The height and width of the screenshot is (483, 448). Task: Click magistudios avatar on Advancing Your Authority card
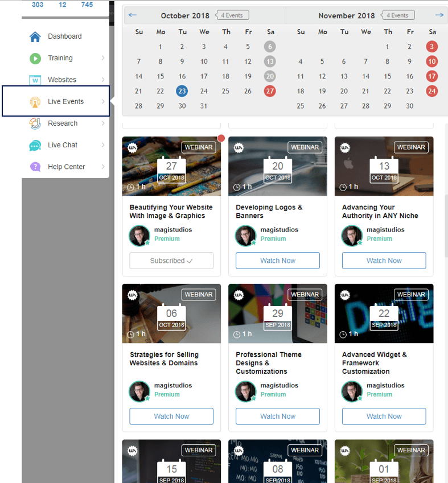click(x=352, y=236)
